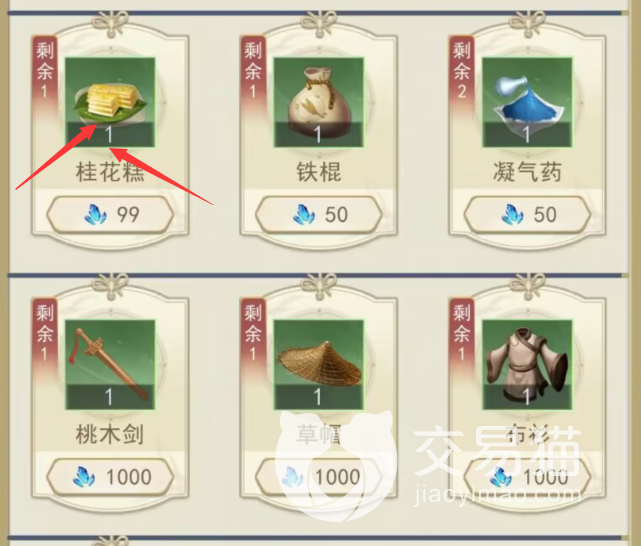Screen dimensions: 641x546
Task: Select the 桂花糕 cake item icon
Action: pos(110,102)
